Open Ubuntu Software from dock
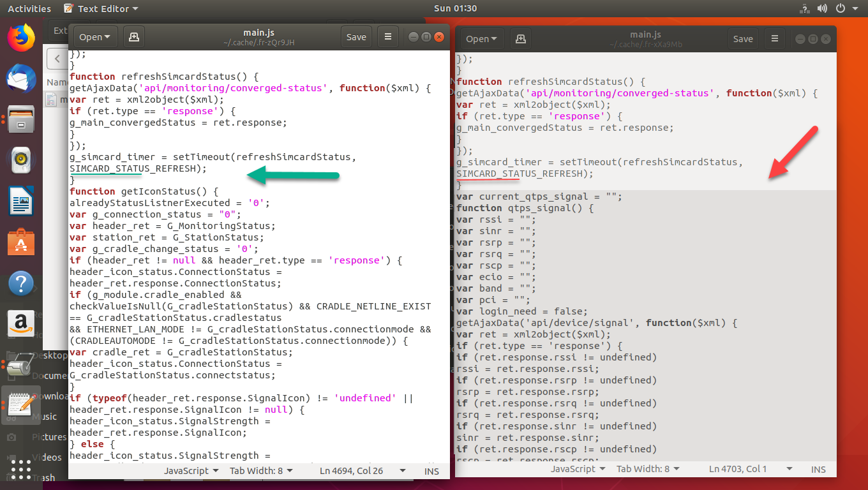The image size is (868, 490). [21, 243]
